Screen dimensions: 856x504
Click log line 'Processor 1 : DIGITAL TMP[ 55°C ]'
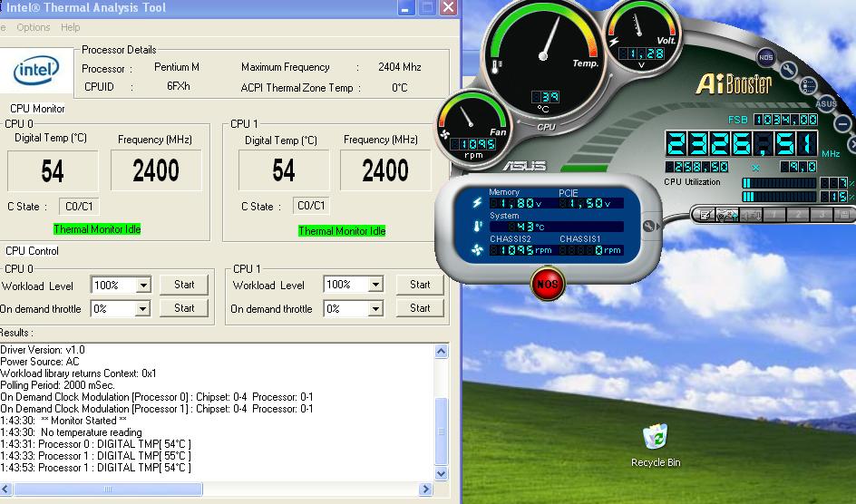(x=95, y=455)
